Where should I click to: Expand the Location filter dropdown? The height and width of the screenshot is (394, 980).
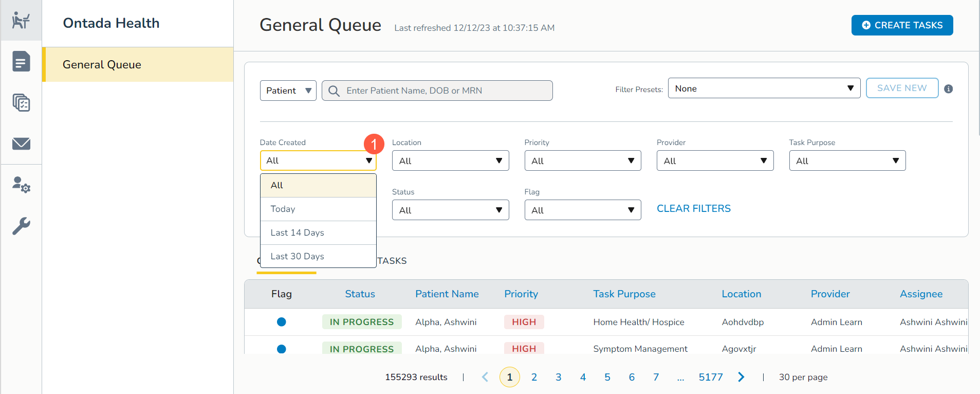450,160
